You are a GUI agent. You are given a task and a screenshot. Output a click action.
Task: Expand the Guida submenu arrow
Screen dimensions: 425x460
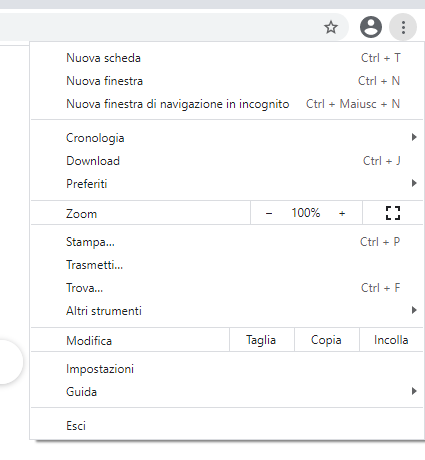[x=414, y=391]
